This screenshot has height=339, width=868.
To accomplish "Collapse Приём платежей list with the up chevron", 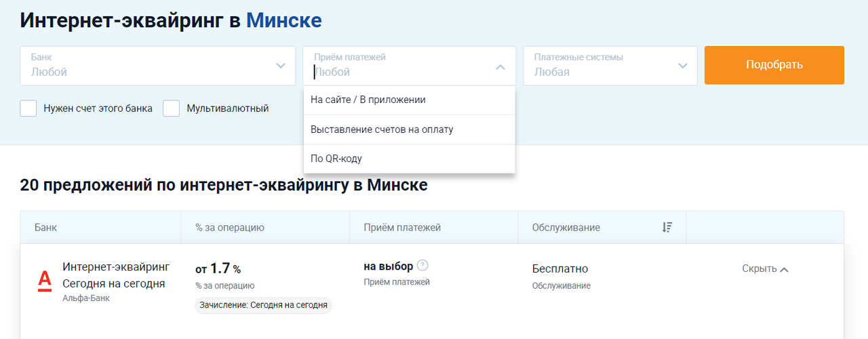I will [x=500, y=67].
